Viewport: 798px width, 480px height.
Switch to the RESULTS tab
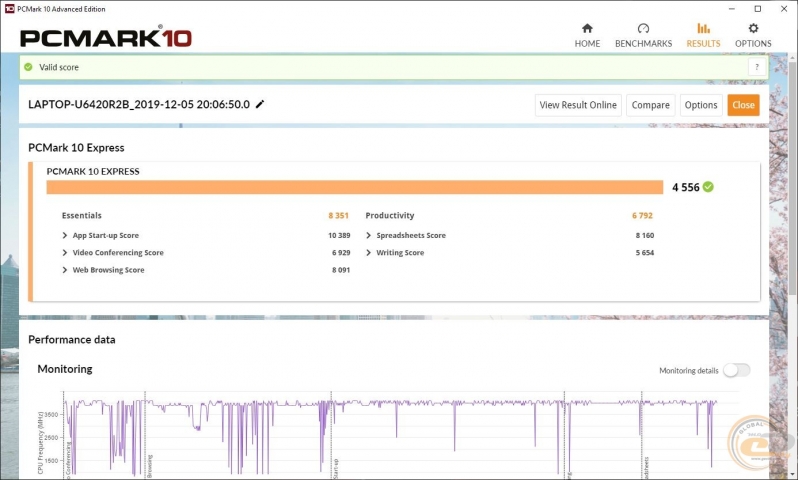click(x=703, y=36)
